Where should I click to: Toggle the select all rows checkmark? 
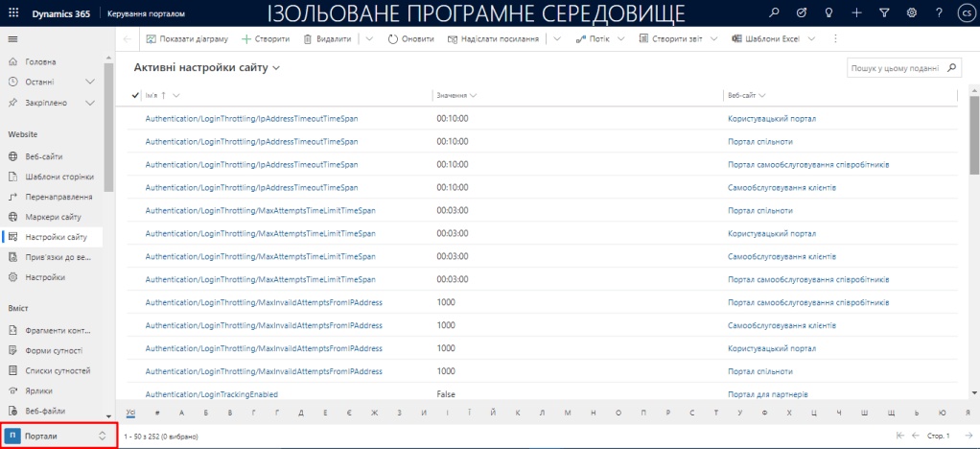[135, 95]
